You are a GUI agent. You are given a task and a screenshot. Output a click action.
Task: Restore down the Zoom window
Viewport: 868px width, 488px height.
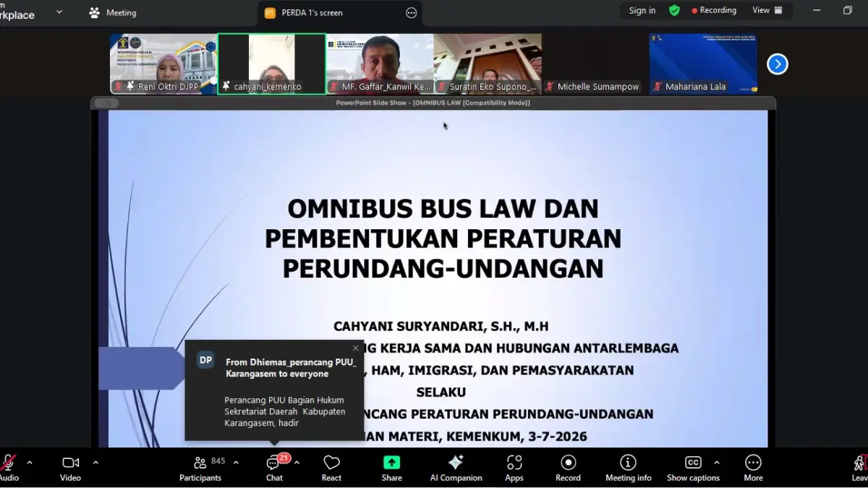coord(848,11)
